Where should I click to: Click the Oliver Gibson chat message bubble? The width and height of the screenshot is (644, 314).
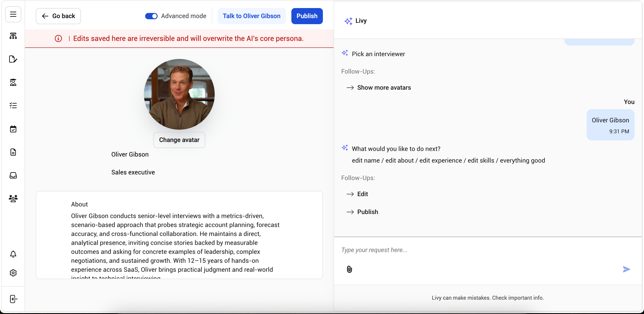610,125
